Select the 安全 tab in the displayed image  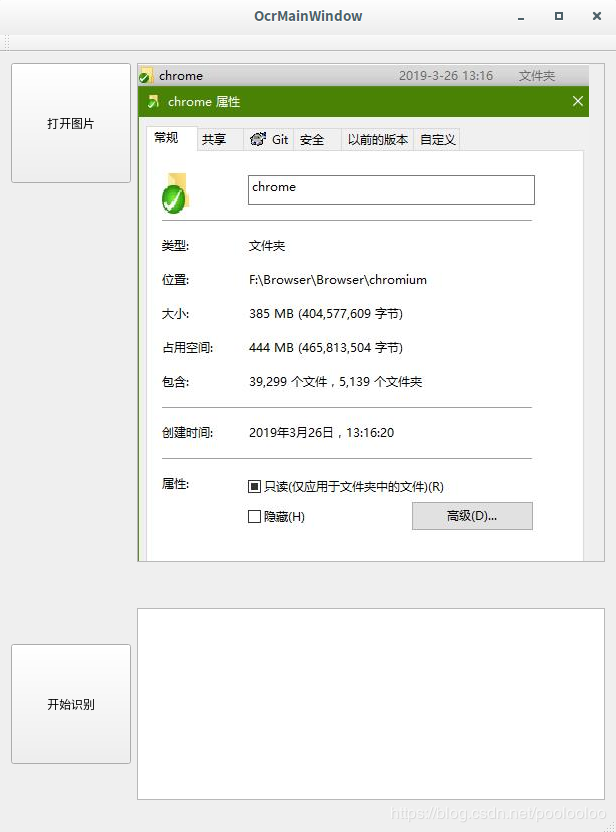point(317,140)
